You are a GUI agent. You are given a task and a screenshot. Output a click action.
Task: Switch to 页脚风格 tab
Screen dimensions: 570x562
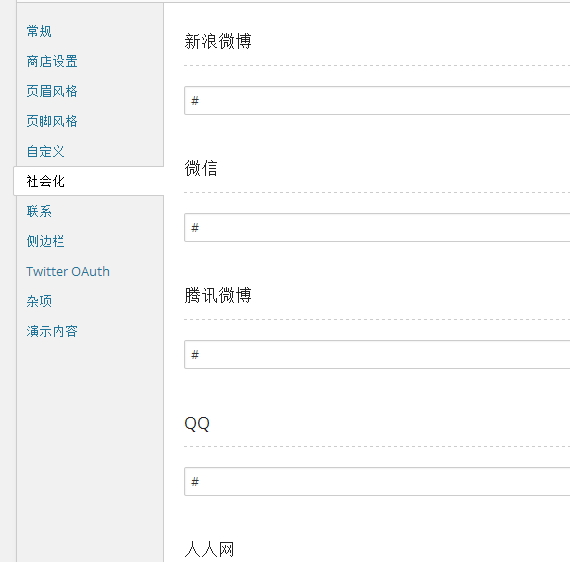click(x=52, y=121)
